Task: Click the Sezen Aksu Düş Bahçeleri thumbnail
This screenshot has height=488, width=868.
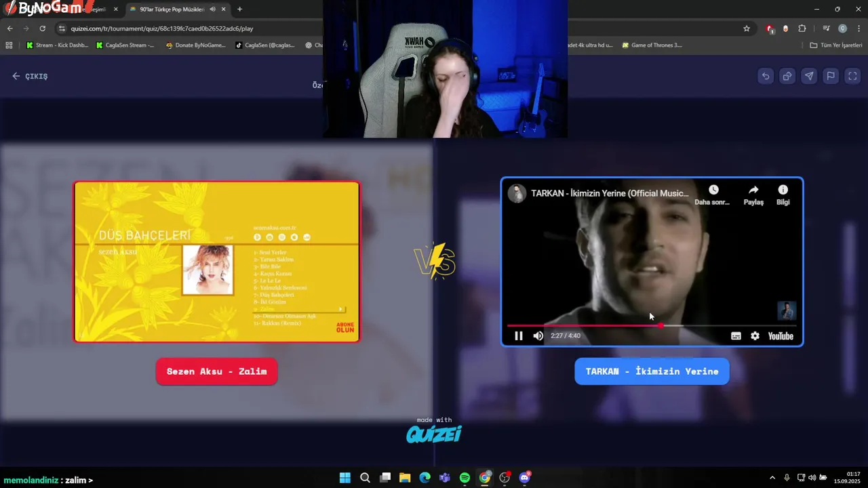Action: 217,262
